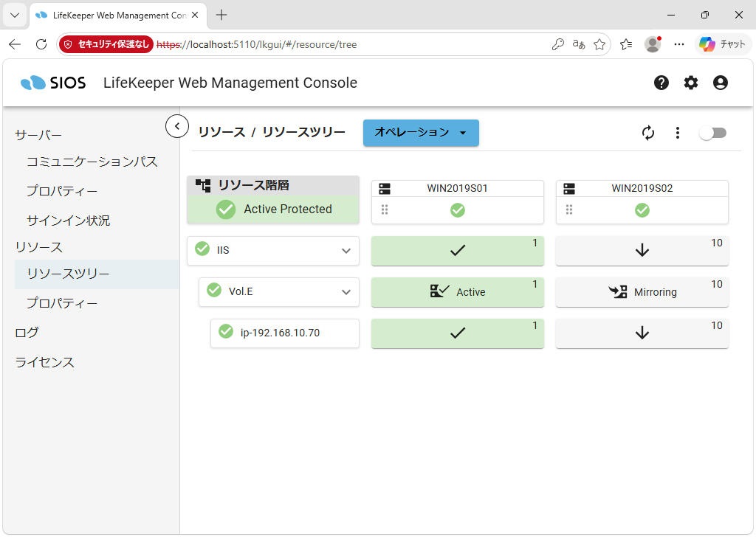Collapse the sidebar with the chevron button
Screen dimensions: 756x537
[x=177, y=127]
